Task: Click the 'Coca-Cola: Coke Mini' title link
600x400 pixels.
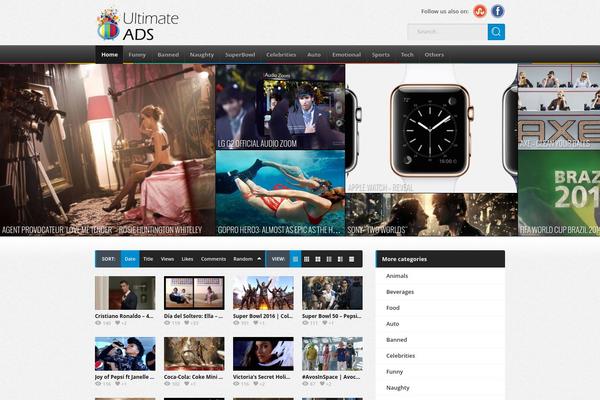Action: tap(193, 377)
